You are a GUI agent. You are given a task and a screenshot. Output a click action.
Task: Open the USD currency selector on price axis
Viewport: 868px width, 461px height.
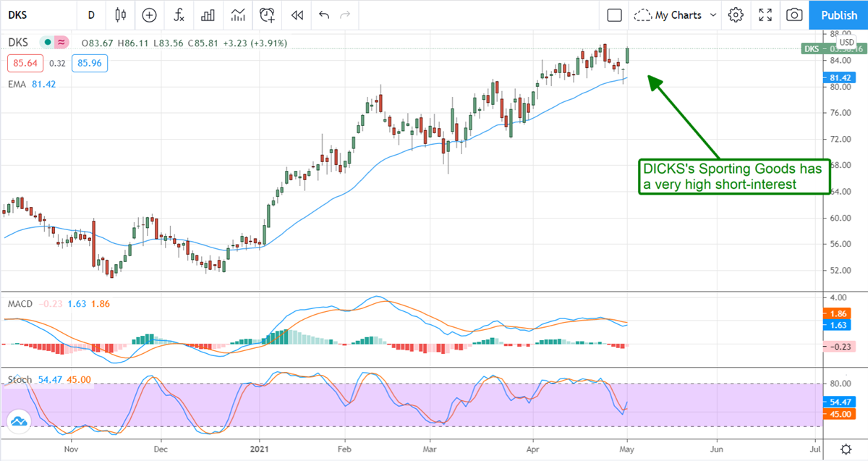[846, 43]
